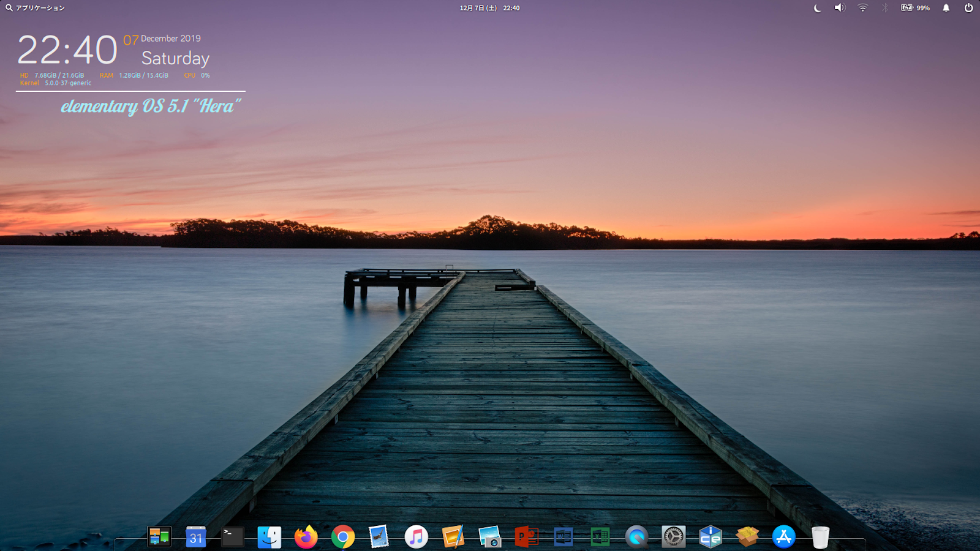
Task: Open the QuickTime-style media player icon
Action: pyautogui.click(x=637, y=537)
